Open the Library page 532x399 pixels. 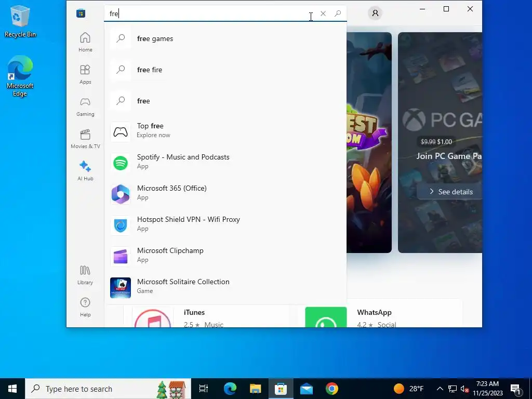click(85, 275)
